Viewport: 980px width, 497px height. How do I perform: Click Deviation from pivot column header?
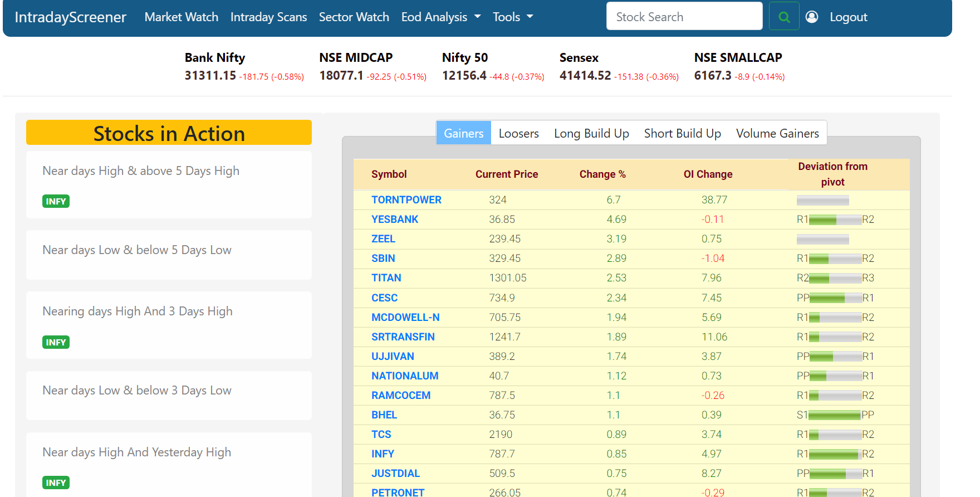click(833, 174)
